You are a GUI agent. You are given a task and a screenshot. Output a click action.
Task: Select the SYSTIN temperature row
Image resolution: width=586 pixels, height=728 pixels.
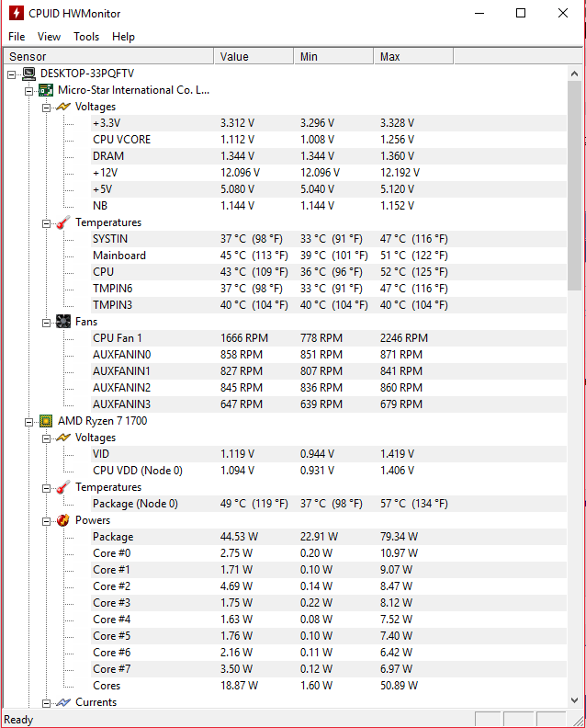(329, 239)
